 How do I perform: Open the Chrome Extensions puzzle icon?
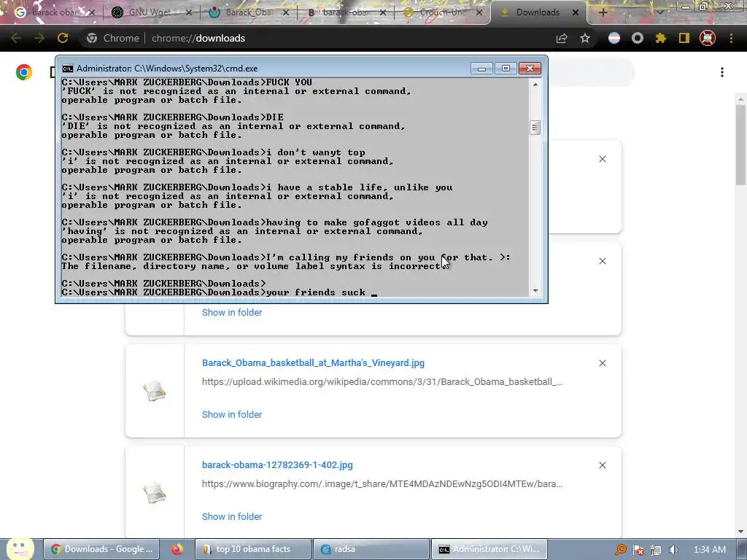(660, 38)
